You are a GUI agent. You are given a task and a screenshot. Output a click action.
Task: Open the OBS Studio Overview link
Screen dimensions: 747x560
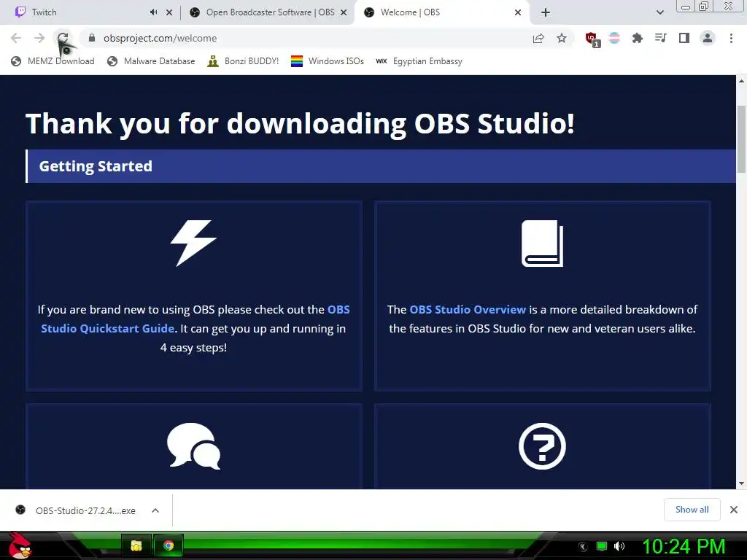[x=468, y=309]
